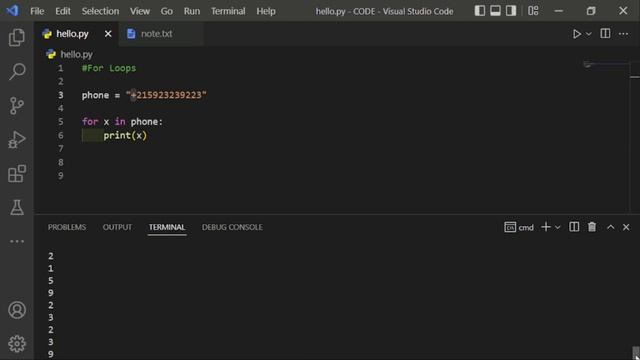Click the 'for x in phone:' line
Viewport: 640px width, 360px height.
click(x=122, y=122)
